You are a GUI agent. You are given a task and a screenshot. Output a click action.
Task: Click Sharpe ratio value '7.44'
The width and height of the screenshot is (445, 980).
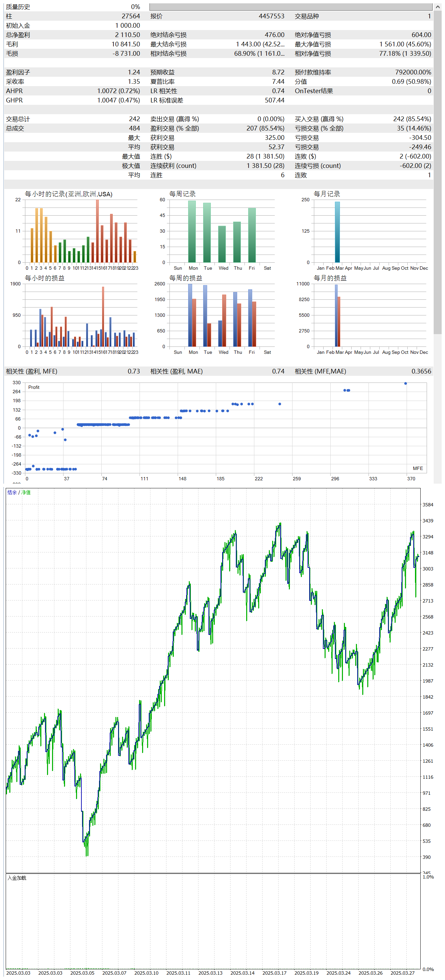[x=278, y=81]
